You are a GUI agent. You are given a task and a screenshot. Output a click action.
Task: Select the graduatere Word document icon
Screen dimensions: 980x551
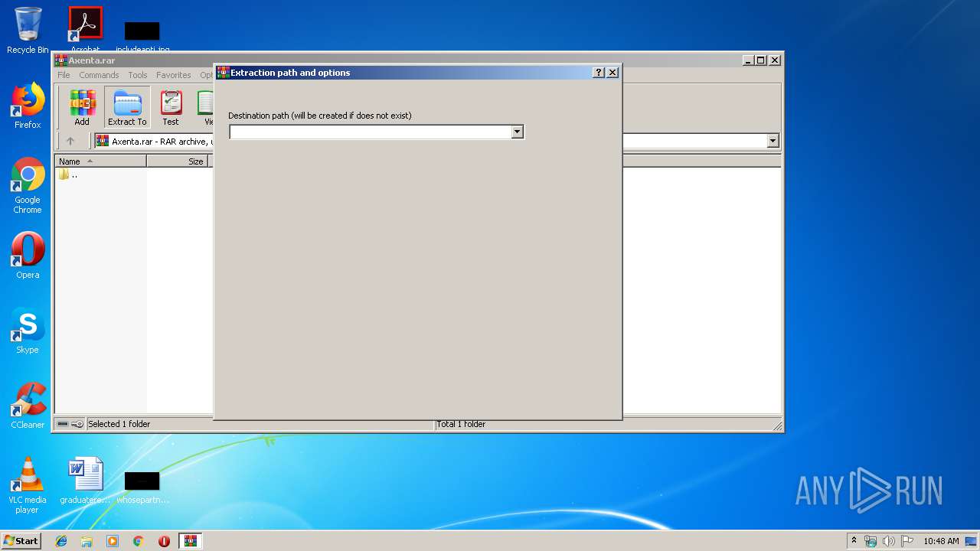pyautogui.click(x=85, y=481)
